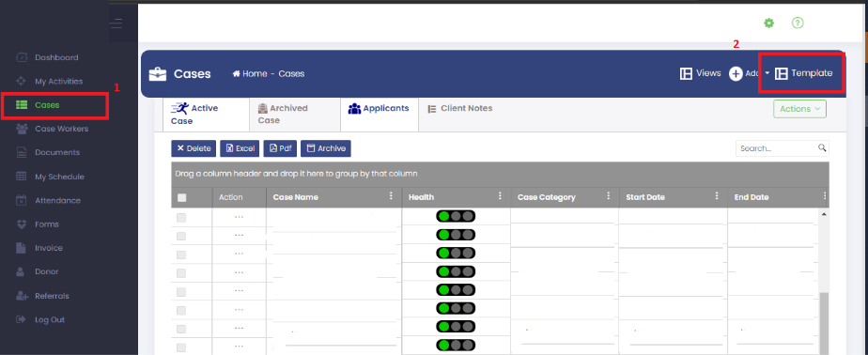
Task: Click the Template layout icon
Action: (x=781, y=73)
